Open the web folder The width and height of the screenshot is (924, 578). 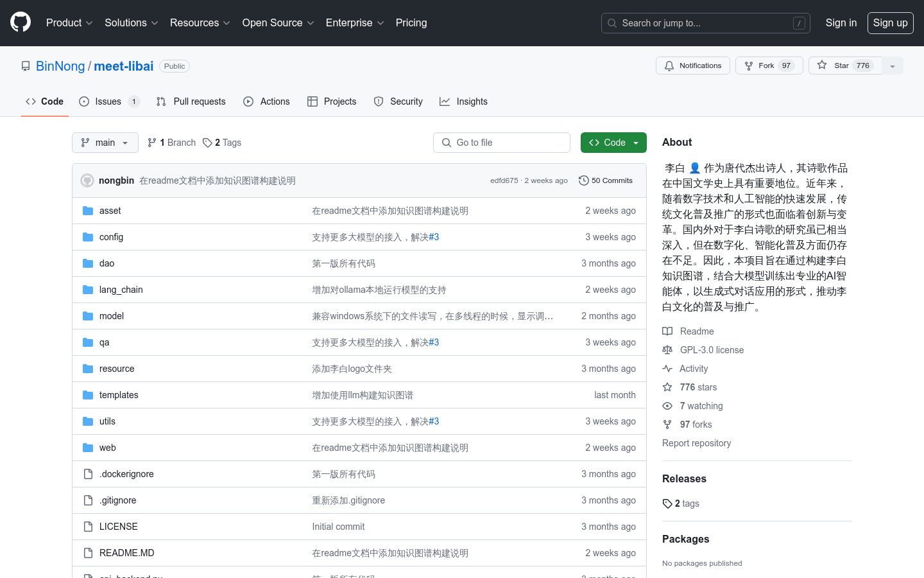107,448
